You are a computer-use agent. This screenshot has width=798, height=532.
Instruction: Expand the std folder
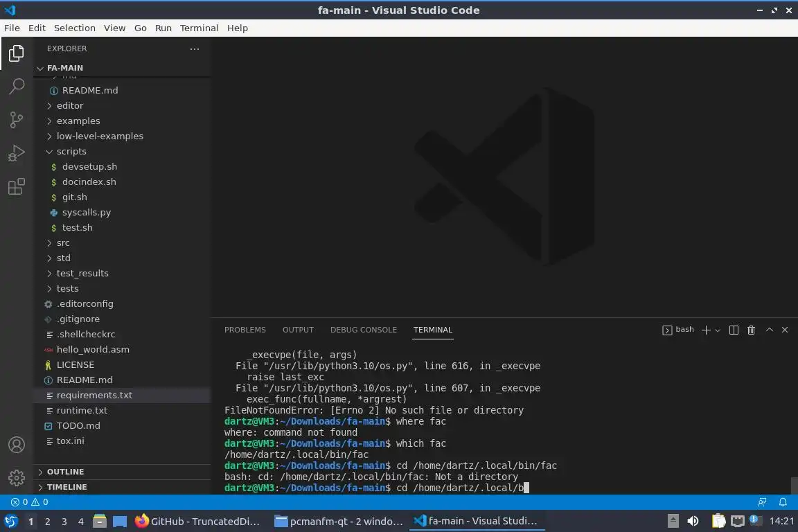(x=122, y=258)
